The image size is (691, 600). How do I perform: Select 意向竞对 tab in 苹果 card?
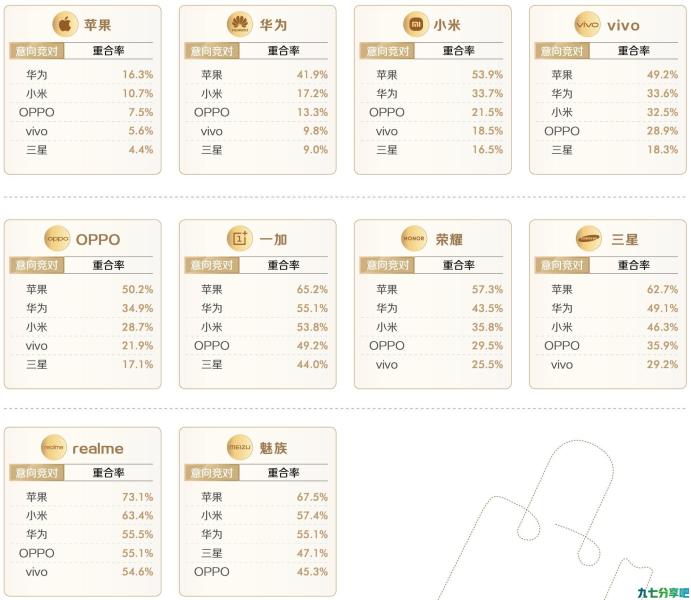click(37, 51)
